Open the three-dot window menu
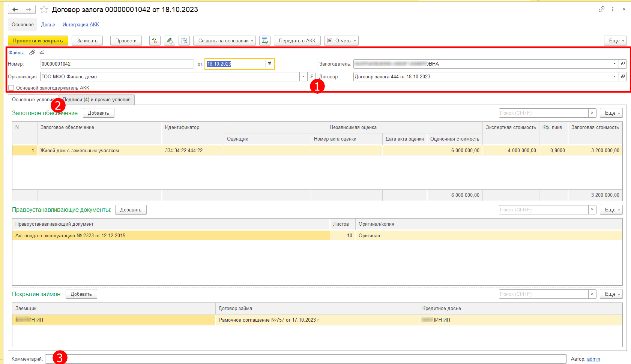 pos(613,9)
